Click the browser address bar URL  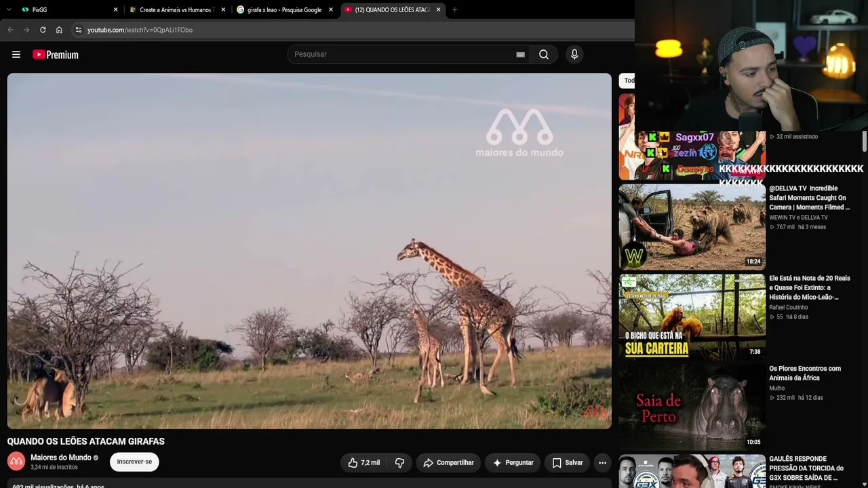coord(140,30)
